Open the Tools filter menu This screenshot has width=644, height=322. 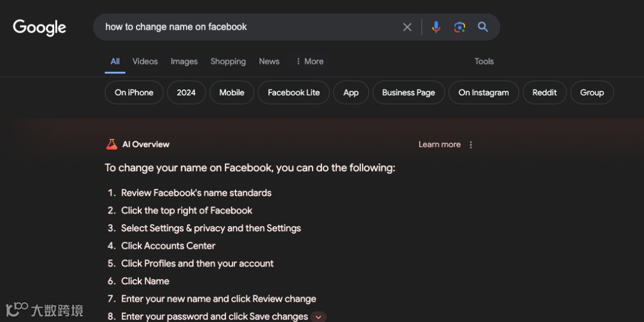tap(484, 61)
